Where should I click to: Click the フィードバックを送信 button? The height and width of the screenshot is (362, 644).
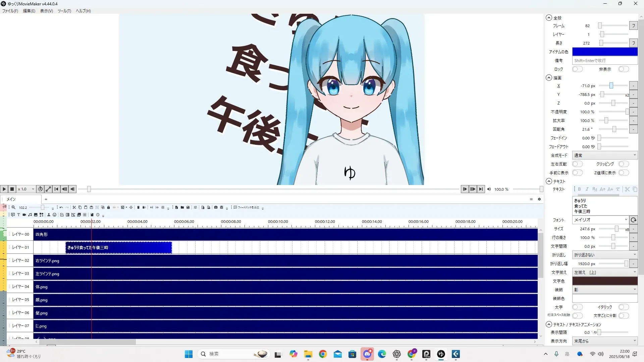pos(247,207)
